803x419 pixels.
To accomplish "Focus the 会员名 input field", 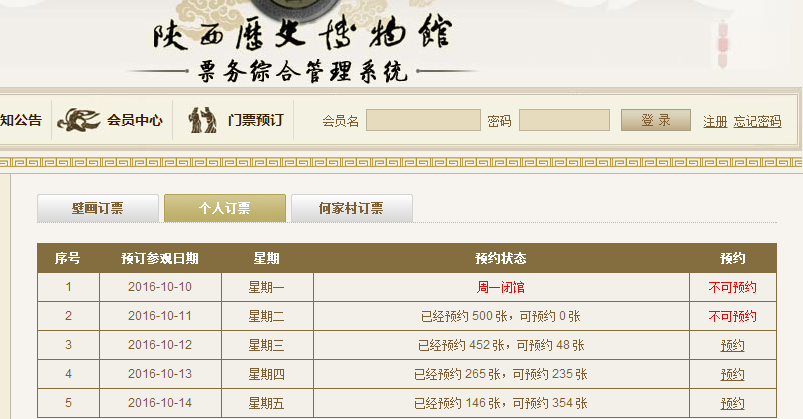I will pos(423,120).
